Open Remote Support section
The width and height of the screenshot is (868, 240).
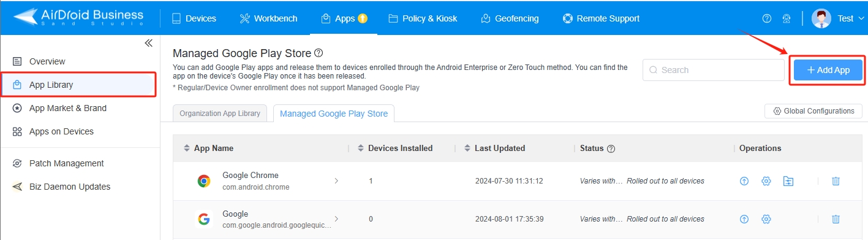(601, 18)
